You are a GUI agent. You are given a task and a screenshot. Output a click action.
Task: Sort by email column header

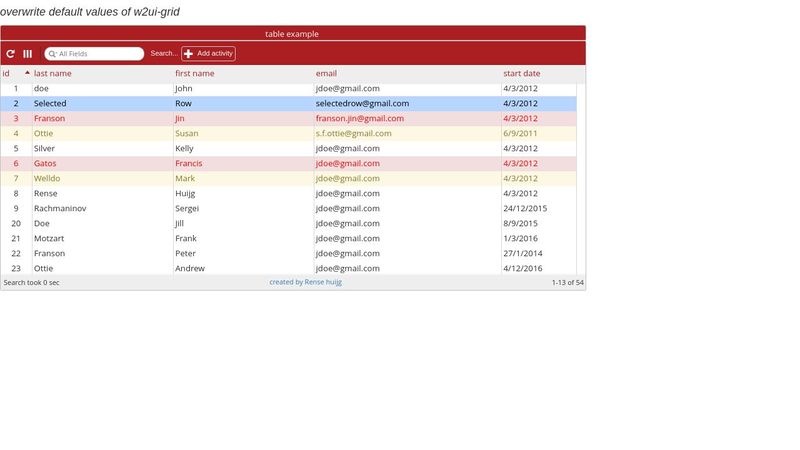326,74
